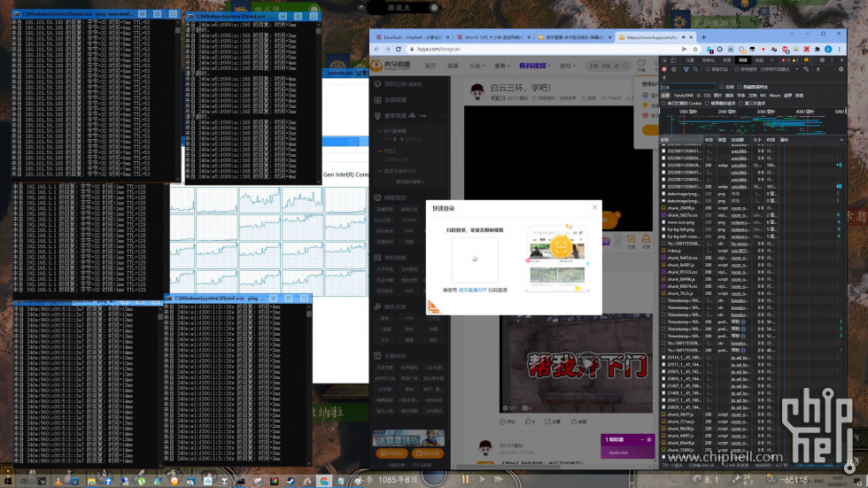Switch to Performance tab in DevTools
The width and height of the screenshot is (868, 488).
pyautogui.click(x=760, y=60)
